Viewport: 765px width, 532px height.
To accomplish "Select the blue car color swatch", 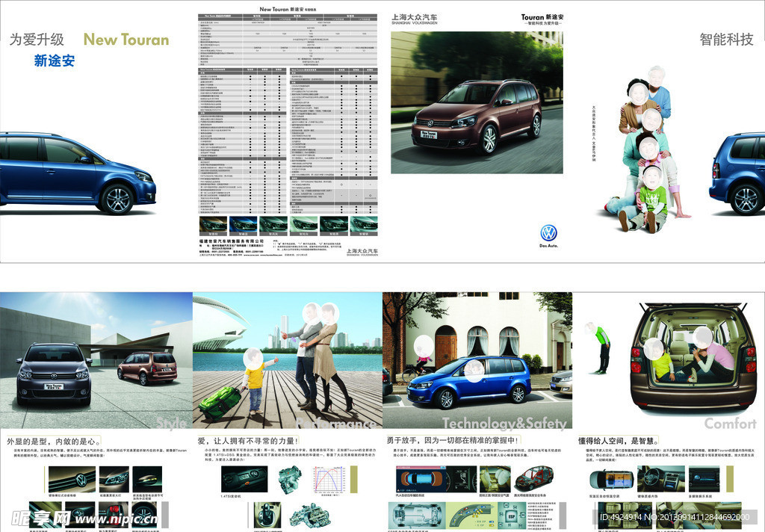I will coord(242,224).
